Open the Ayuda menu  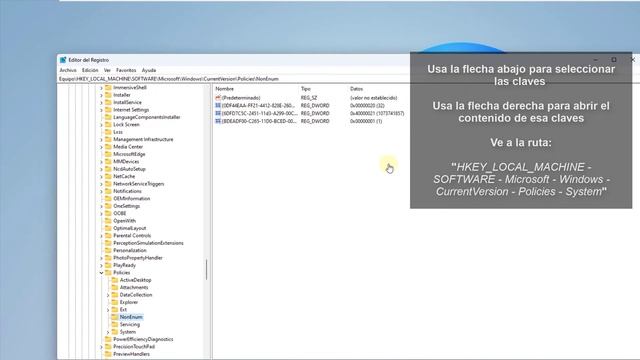point(149,70)
